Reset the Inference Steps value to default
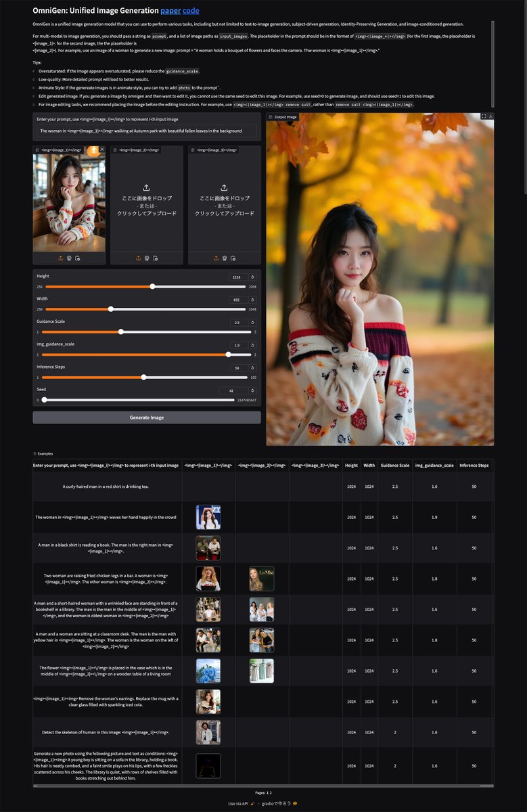This screenshot has height=812, width=527. [252, 367]
